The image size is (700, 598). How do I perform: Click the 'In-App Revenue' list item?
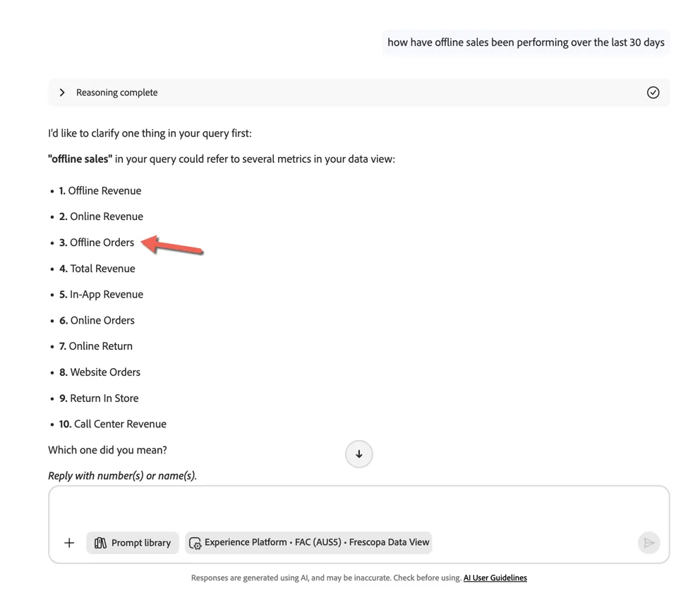point(102,295)
